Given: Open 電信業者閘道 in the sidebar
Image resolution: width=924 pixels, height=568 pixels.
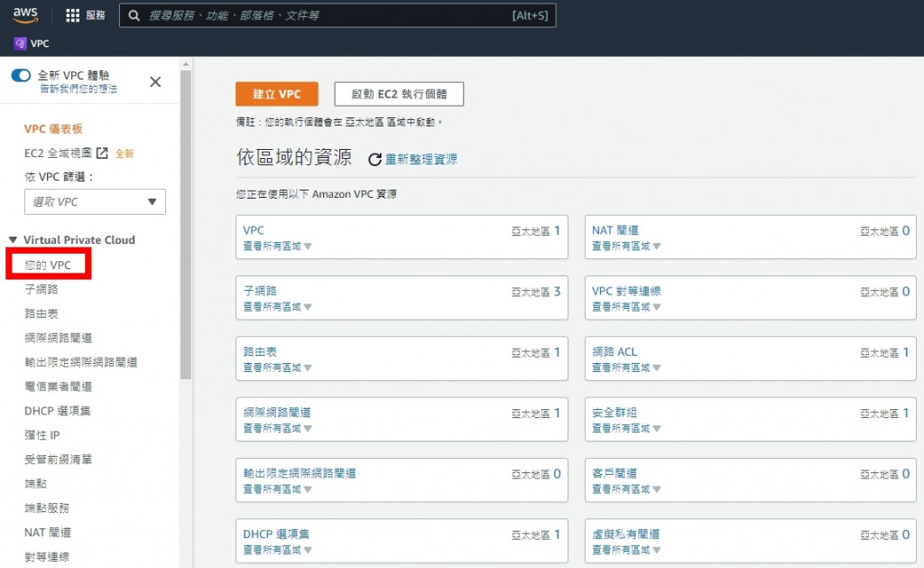Looking at the screenshot, I should coord(59,386).
